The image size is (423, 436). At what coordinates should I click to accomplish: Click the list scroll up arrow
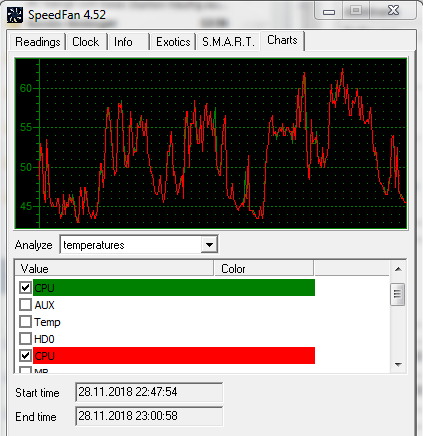398,269
